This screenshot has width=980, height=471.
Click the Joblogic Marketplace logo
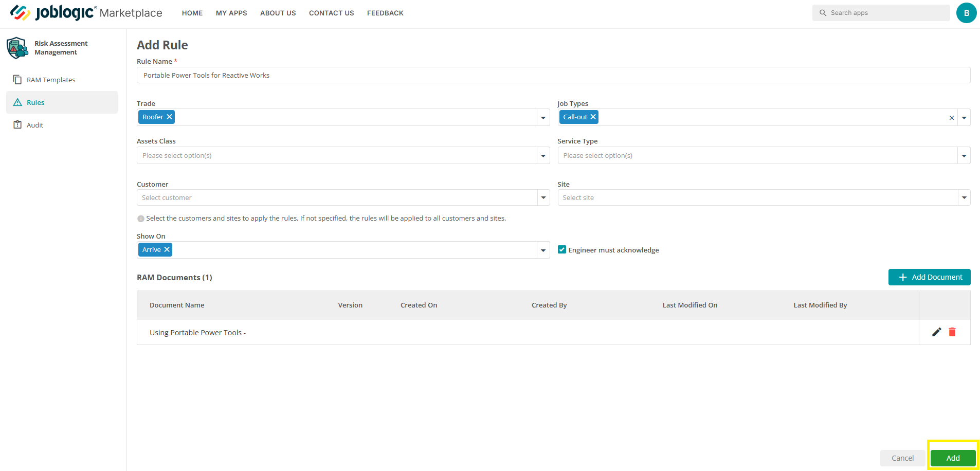(86, 13)
